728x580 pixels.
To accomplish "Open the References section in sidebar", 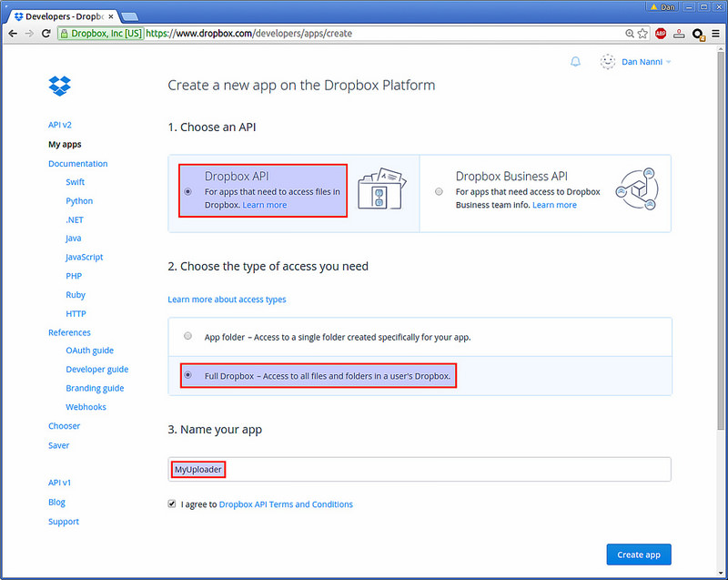I will coord(69,332).
